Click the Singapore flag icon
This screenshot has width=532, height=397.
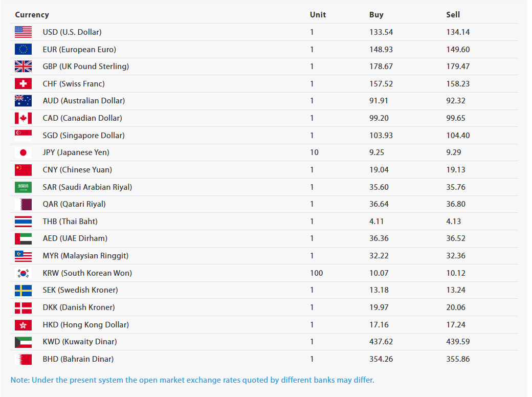point(23,136)
